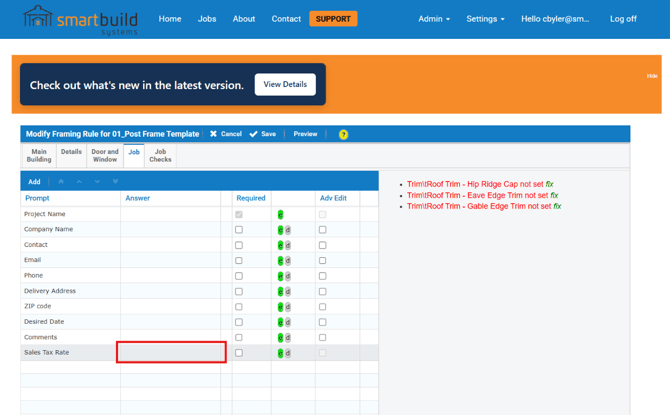670x415 pixels.
Task: Click fix link for Gable Edge Trim
Action: [557, 206]
